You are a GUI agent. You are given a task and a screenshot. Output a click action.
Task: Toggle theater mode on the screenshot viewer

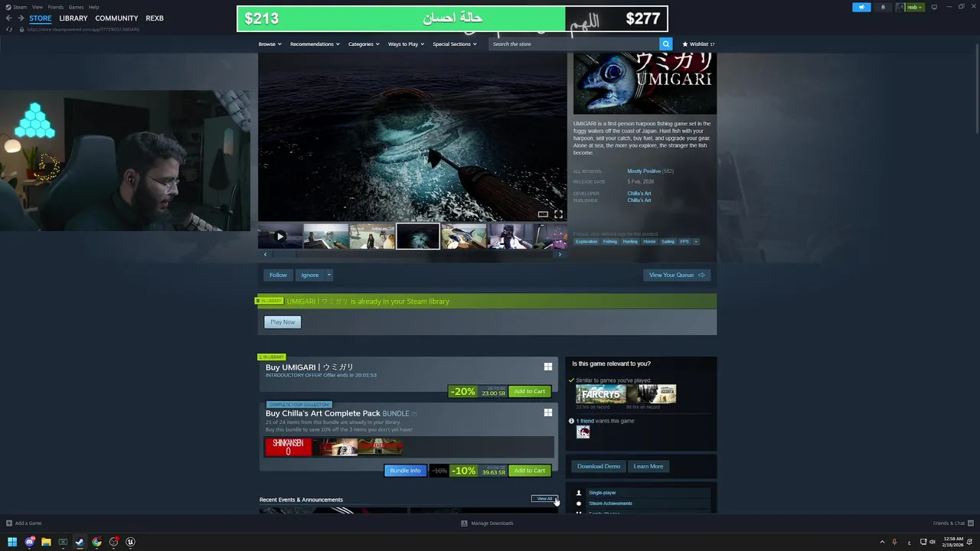[543, 214]
